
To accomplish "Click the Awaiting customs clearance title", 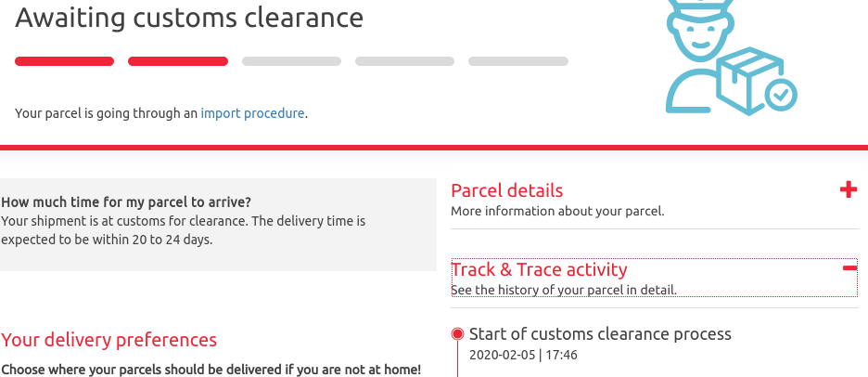I will coord(189,18).
